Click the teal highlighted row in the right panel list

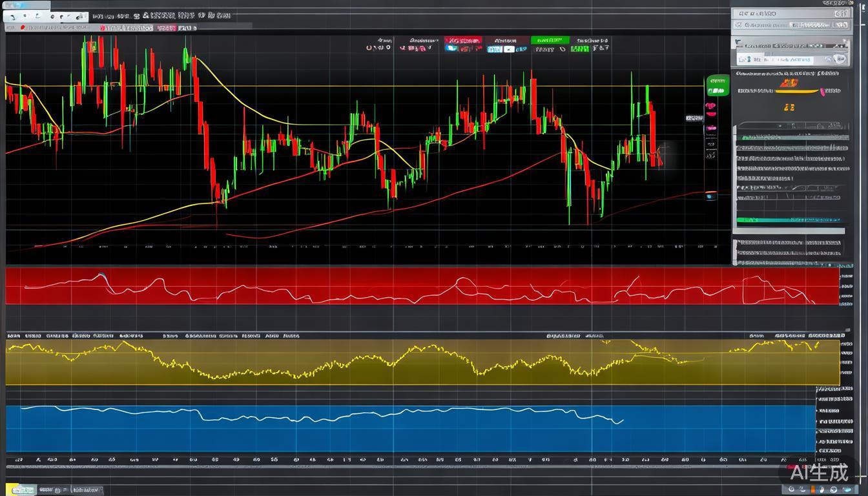789,220
